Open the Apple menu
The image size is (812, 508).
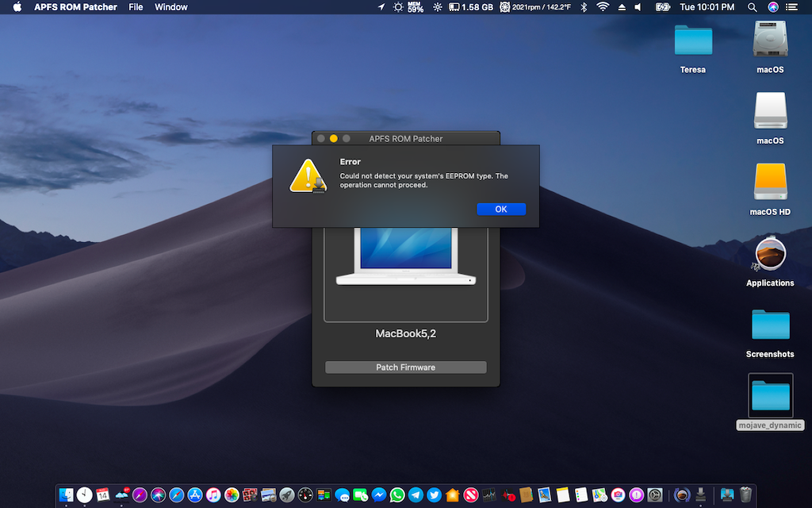tap(17, 6)
